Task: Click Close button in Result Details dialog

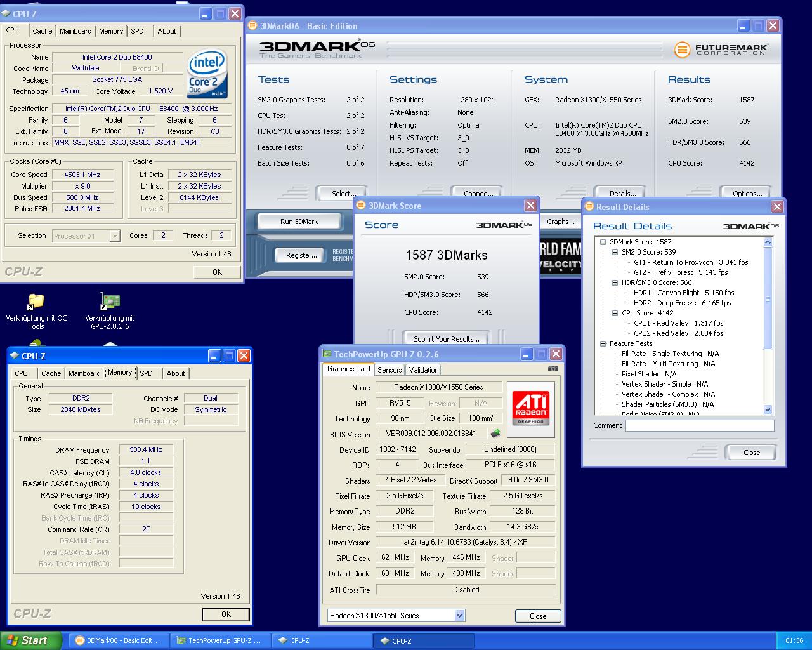Action: 752,453
